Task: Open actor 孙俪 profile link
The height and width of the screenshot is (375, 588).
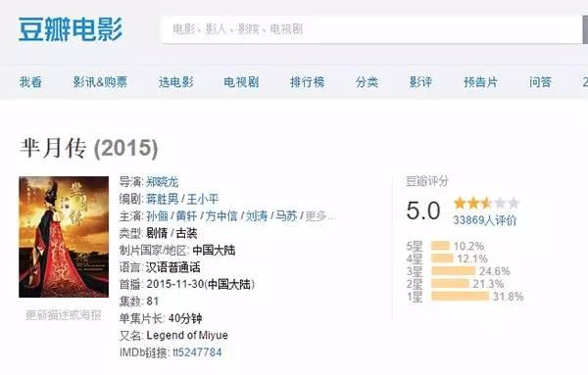Action: click(157, 216)
